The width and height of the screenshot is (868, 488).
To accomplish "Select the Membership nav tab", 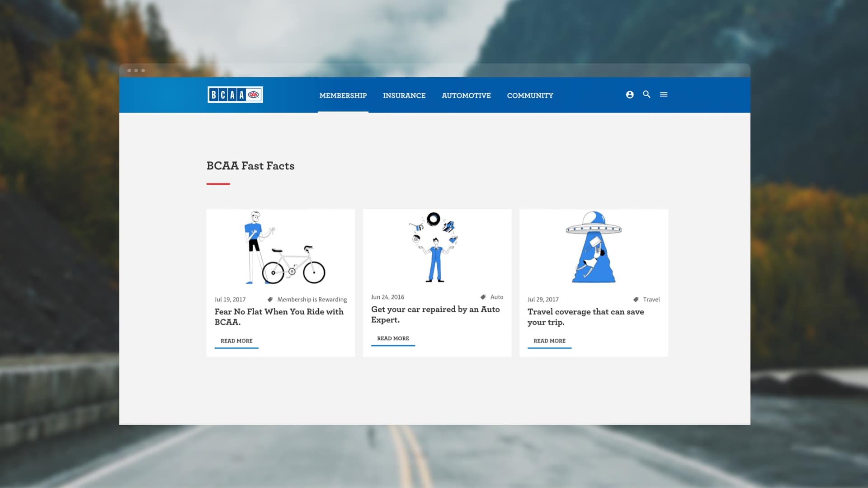I will pos(343,95).
